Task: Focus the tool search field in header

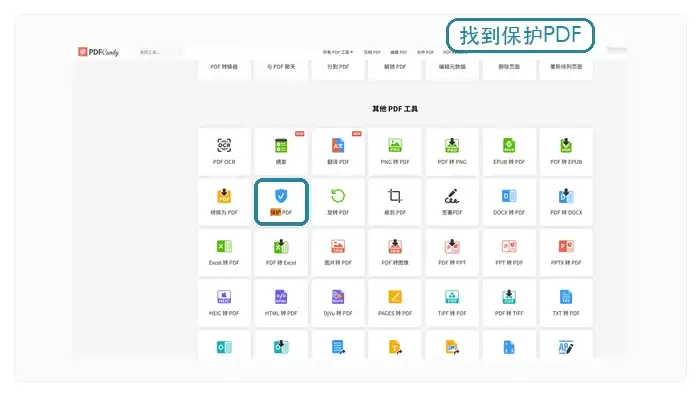Action: point(160,52)
